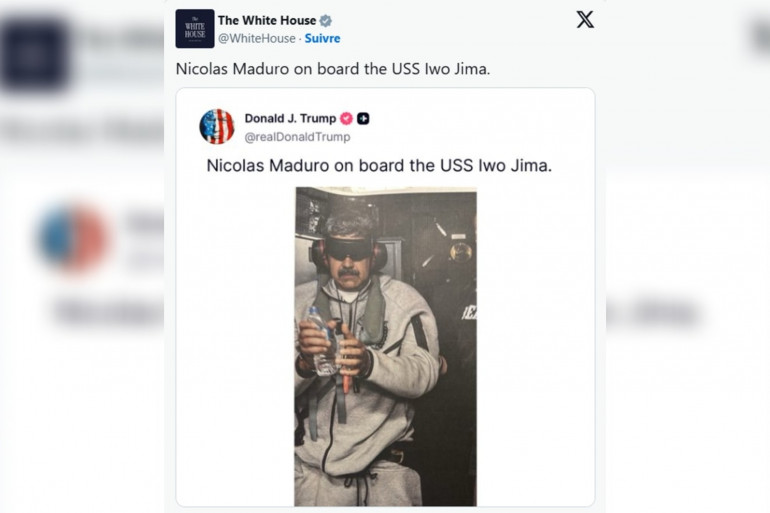This screenshot has width=770, height=513.
Task: Open the Donald J. Trump display name
Action: click(290, 118)
